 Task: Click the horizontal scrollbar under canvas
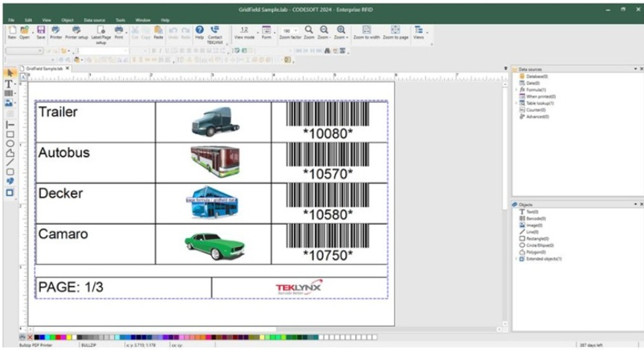(154, 329)
